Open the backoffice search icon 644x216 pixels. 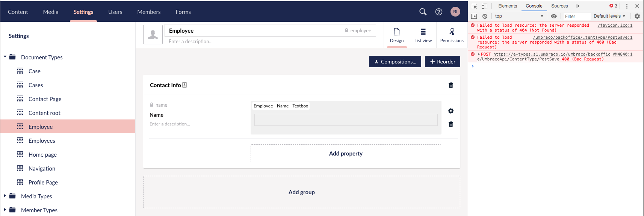423,12
